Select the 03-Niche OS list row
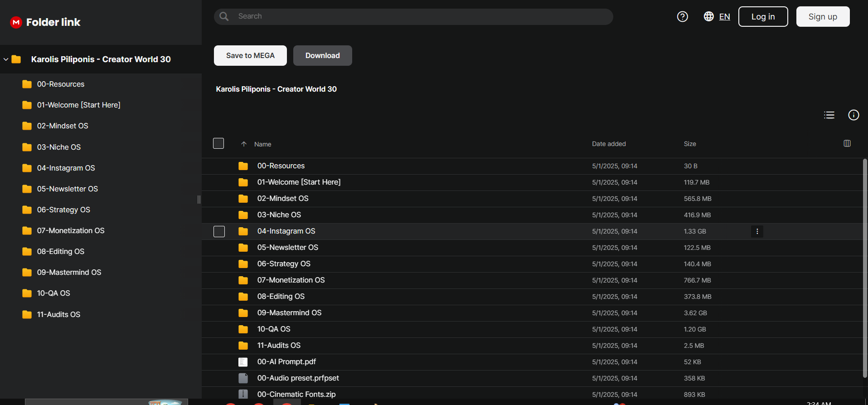 click(532, 215)
